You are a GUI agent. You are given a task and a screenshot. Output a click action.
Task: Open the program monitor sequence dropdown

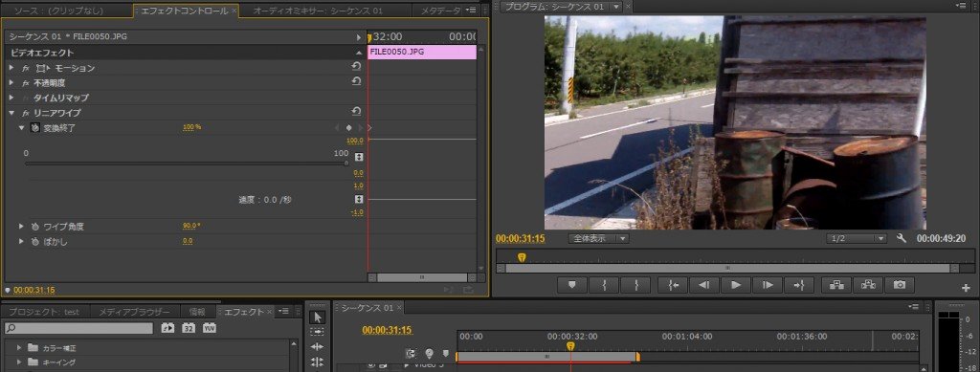pos(616,7)
